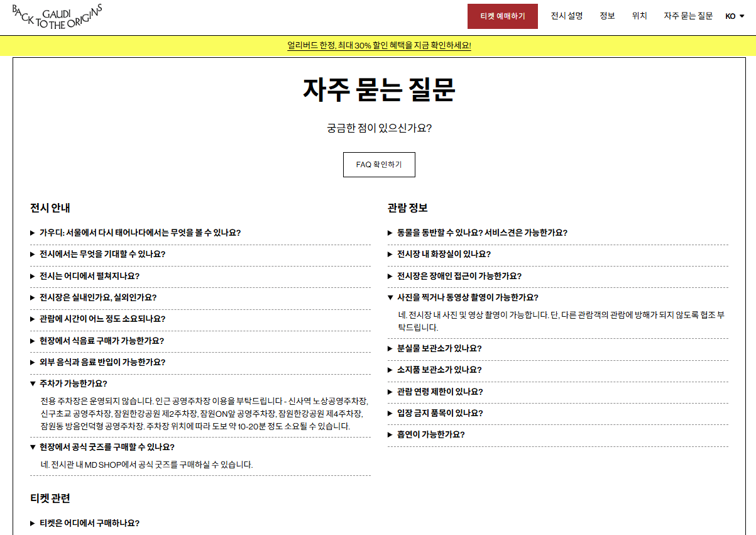Screen dimensions: 756x535
Task: Go to the 위치 menu item
Action: coord(640,16)
